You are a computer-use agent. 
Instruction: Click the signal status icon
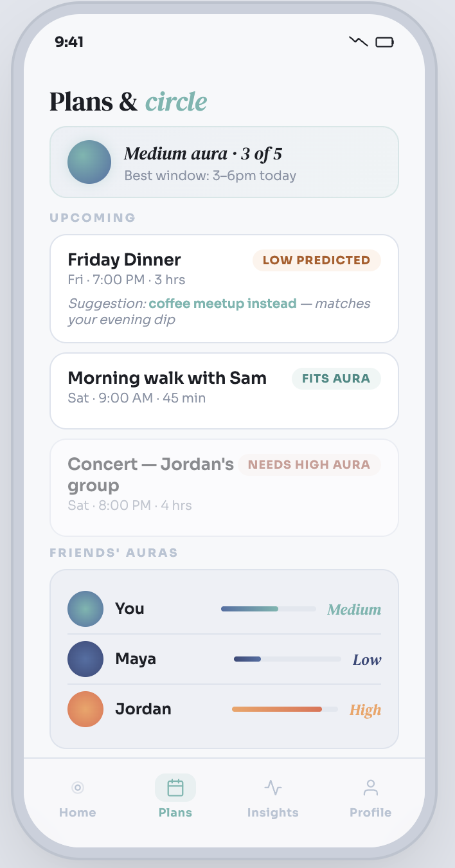coord(359,42)
